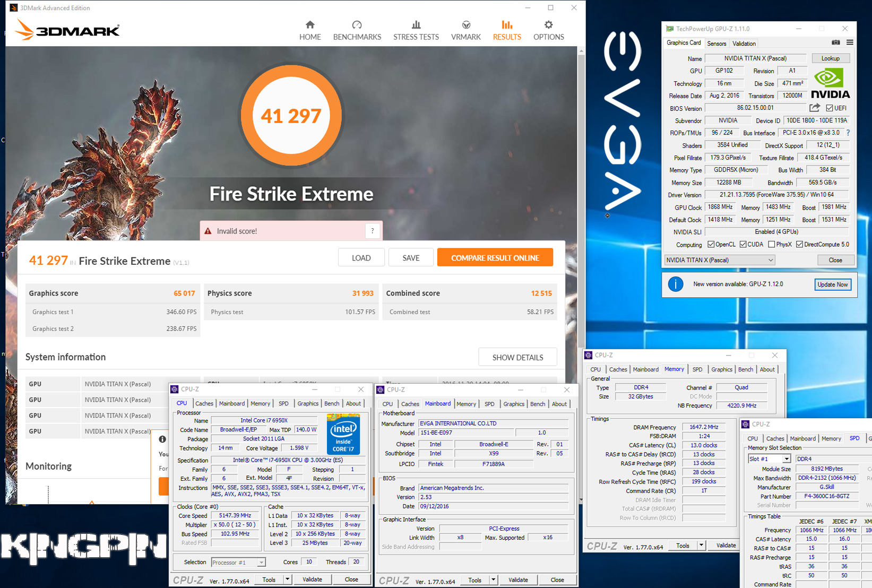
Task: Click DRAM Frequency value 1647.2 MHz
Action: 704,427
